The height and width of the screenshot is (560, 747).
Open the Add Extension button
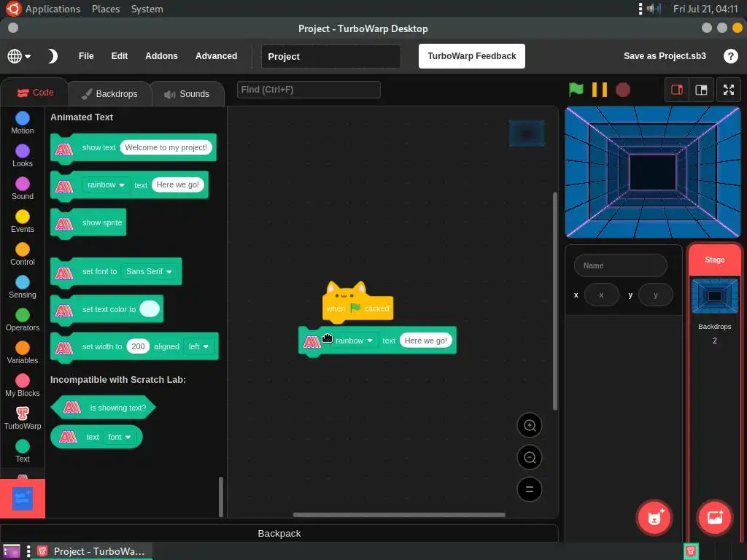23,499
